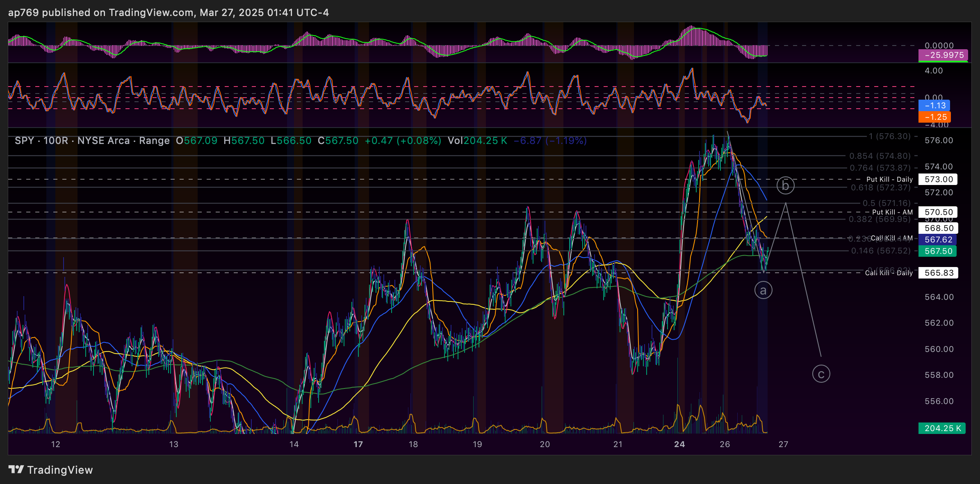Click the 556.00 price axis value
This screenshot has width=980, height=484.
click(939, 401)
